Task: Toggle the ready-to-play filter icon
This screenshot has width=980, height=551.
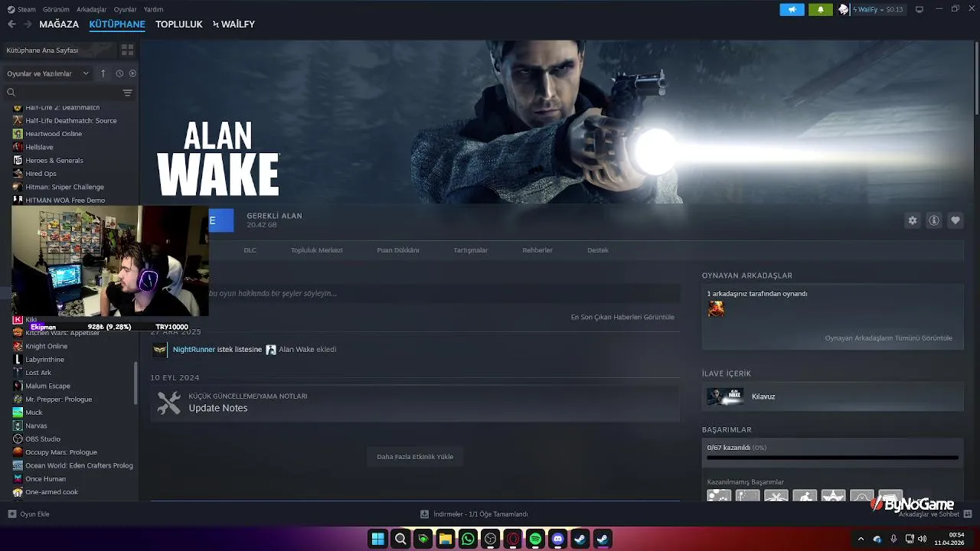Action: (132, 73)
